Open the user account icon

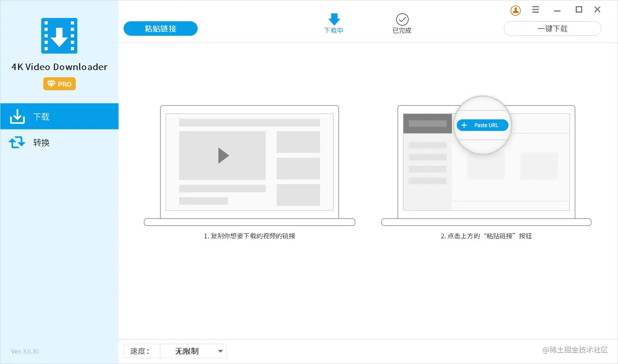(515, 10)
